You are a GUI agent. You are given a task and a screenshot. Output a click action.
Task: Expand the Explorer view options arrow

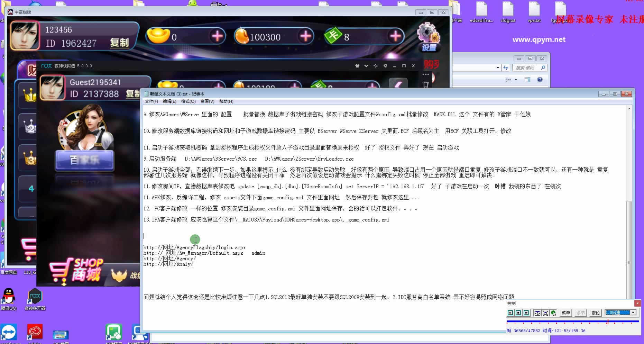click(x=516, y=80)
